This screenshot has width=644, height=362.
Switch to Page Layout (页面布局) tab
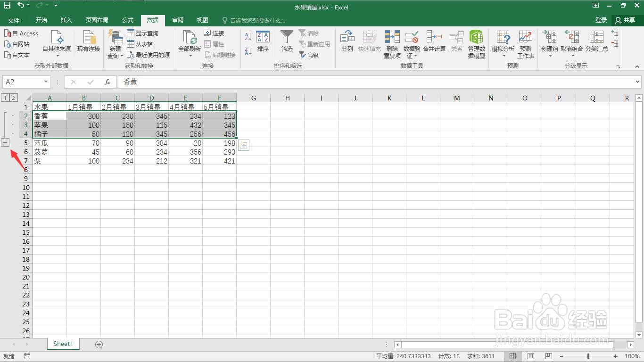point(97,20)
